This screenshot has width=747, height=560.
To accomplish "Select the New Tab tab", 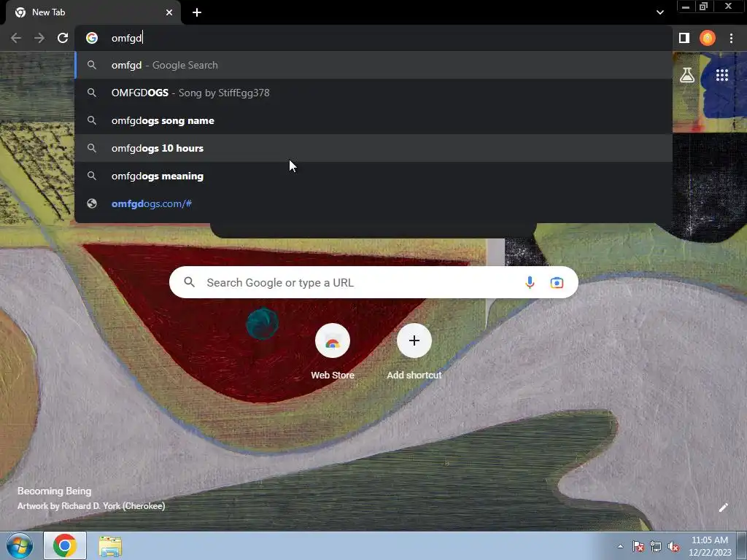I will pos(93,12).
